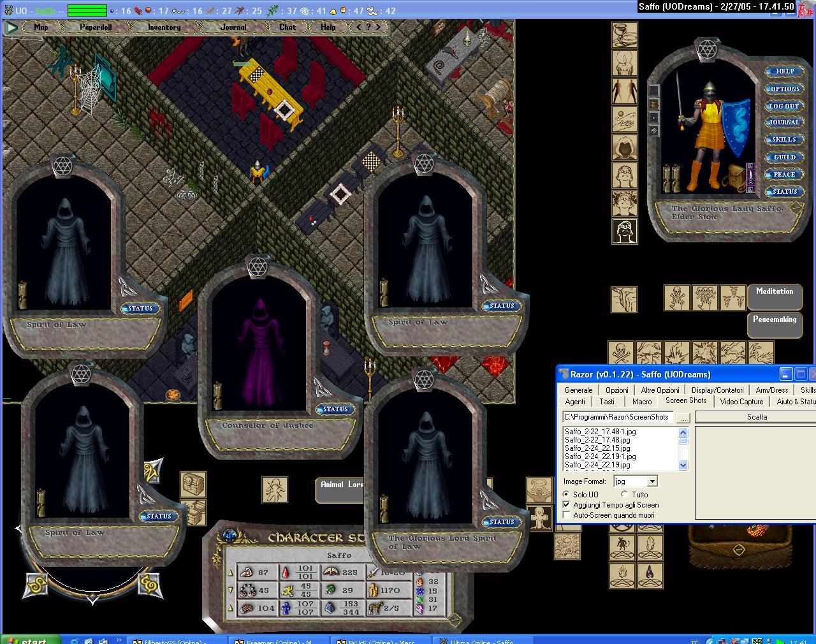Screen dimensions: 816x644
Task: Switch to the Arm/Dress tab in Razor
Action: click(771, 390)
